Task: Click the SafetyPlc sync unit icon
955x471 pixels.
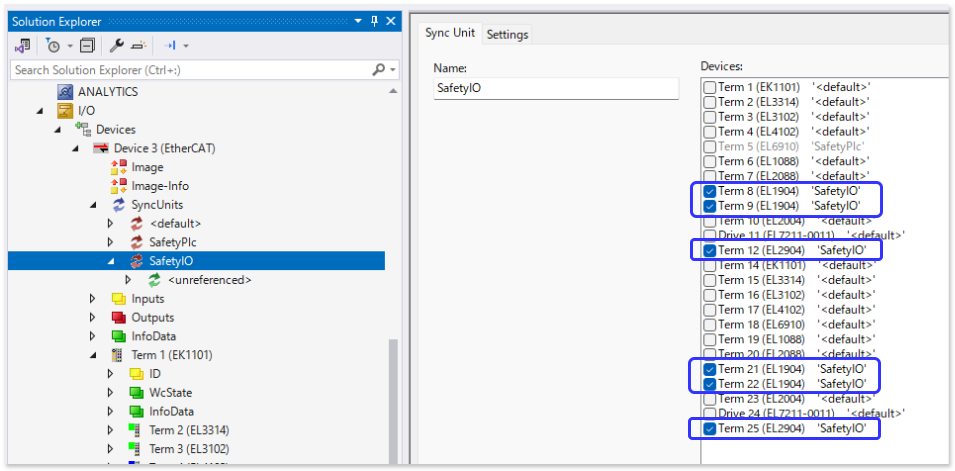Action: (138, 242)
